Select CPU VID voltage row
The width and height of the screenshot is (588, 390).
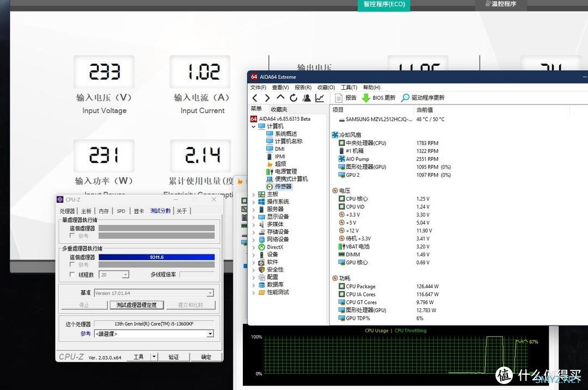(384, 207)
